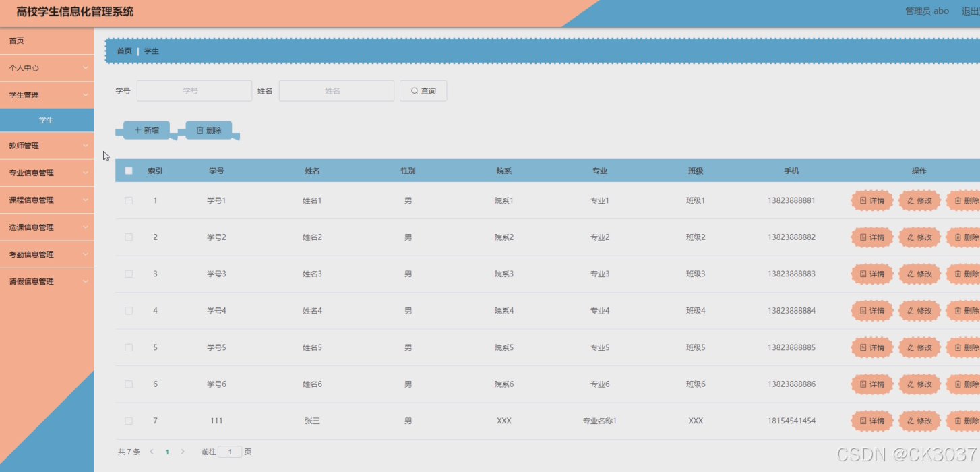
Task: Click the plus icon on the 新增 button
Action: [x=138, y=129]
